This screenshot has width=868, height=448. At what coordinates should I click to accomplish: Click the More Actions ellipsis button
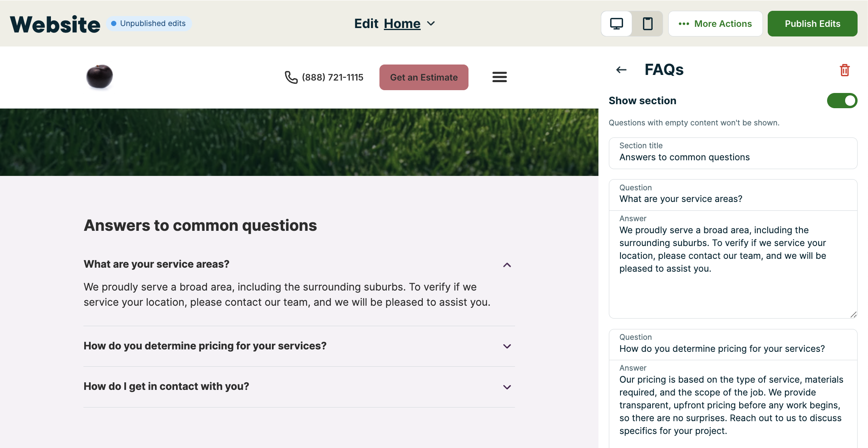pyautogui.click(x=715, y=24)
